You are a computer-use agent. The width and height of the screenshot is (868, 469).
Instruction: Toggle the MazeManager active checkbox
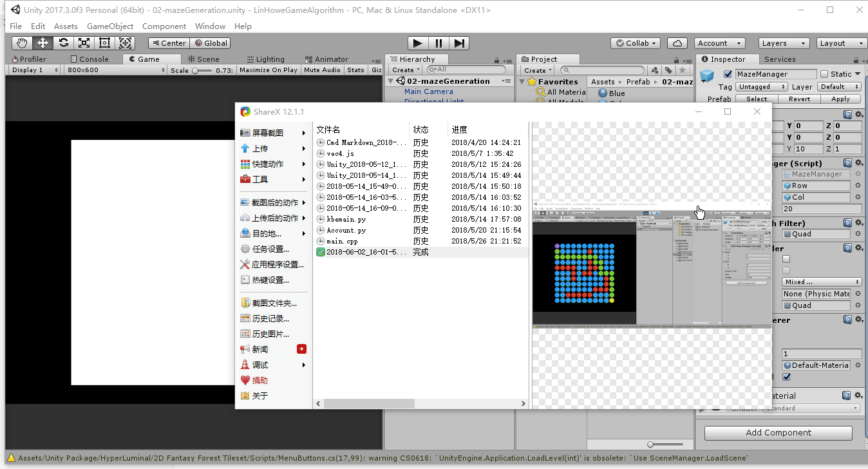(x=728, y=74)
